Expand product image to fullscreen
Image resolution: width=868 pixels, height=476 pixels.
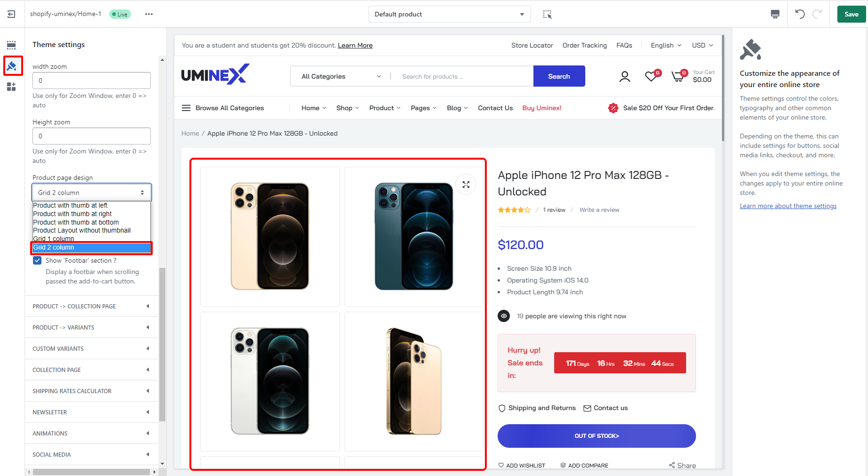pyautogui.click(x=466, y=185)
